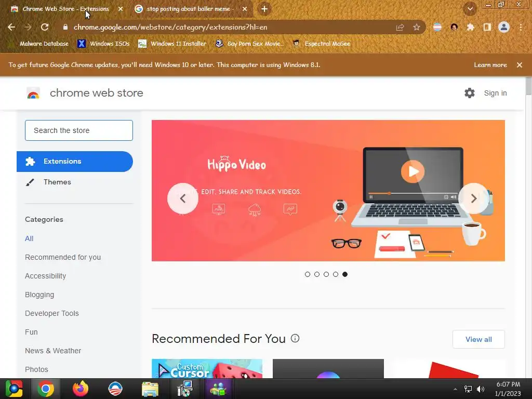Image resolution: width=532 pixels, height=399 pixels.
Task: Show previous carousel slide with left chevron
Action: (182, 198)
